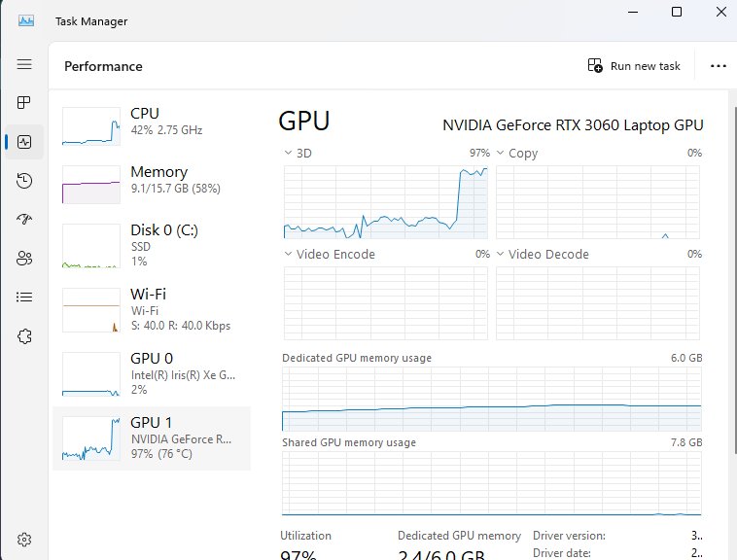
Task: Open the hamburger navigation menu
Action: point(24,64)
